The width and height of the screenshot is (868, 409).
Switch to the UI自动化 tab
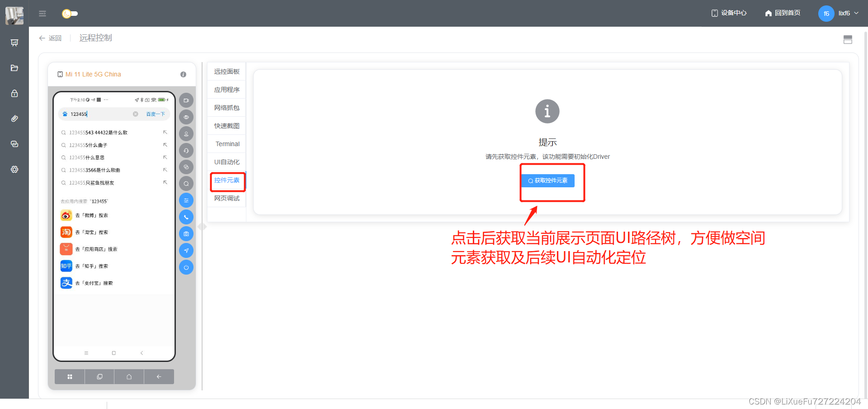227,162
